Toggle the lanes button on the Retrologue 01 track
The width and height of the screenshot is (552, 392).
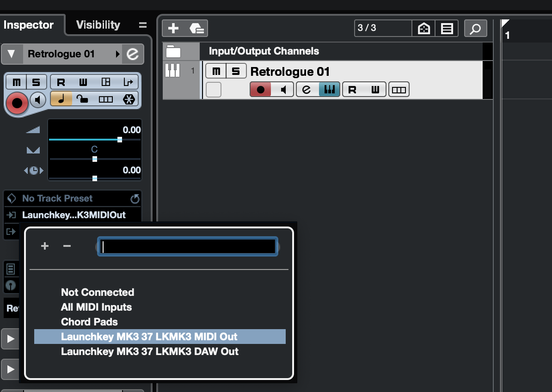pos(399,90)
